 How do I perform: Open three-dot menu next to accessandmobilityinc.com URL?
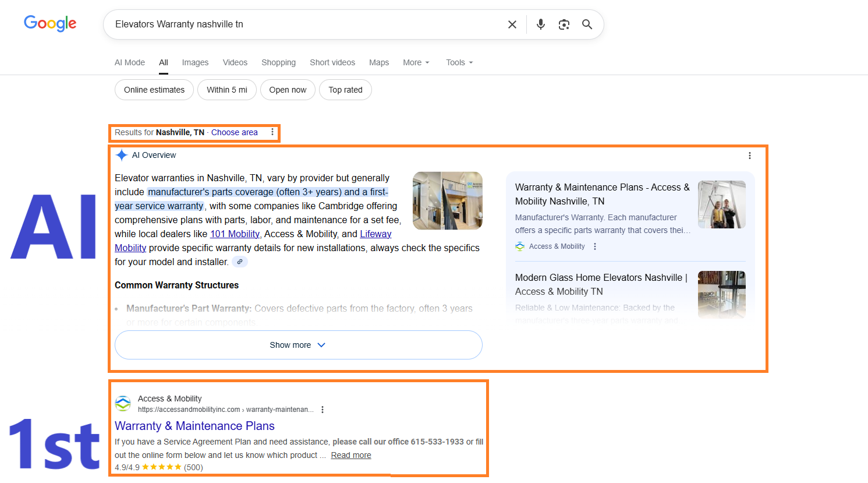pyautogui.click(x=323, y=410)
